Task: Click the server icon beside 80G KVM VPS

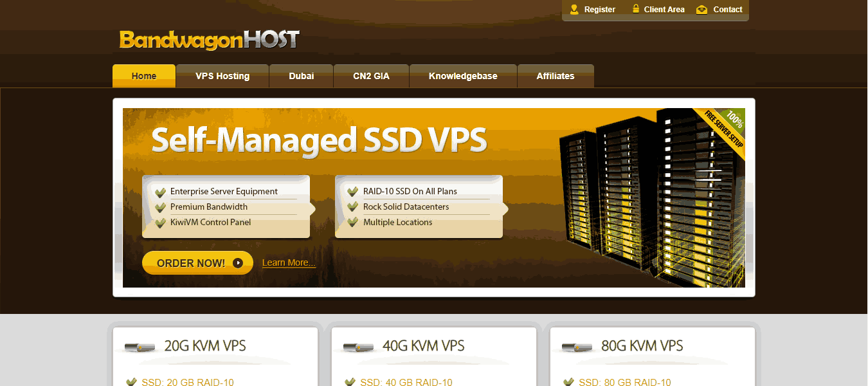Action: point(577,347)
